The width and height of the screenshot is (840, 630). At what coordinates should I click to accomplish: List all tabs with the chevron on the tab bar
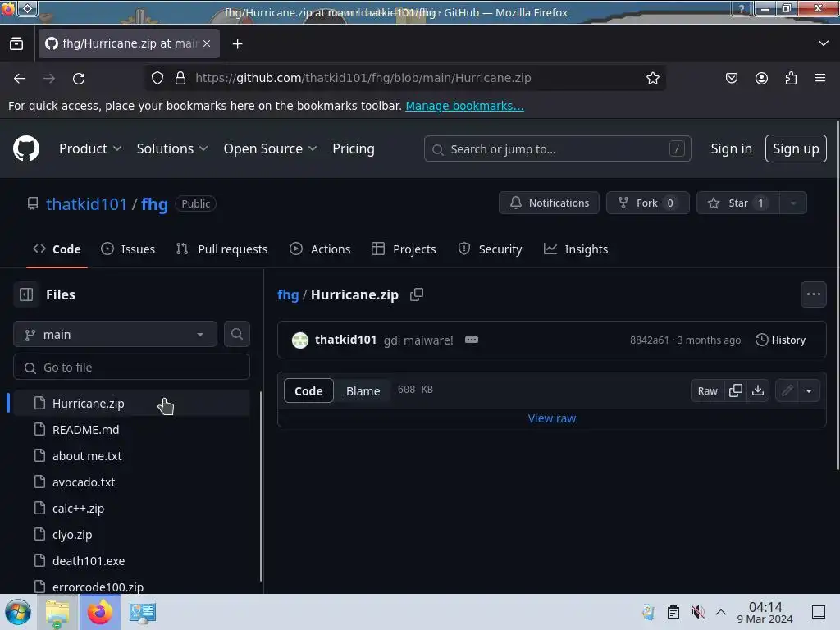[824, 43]
